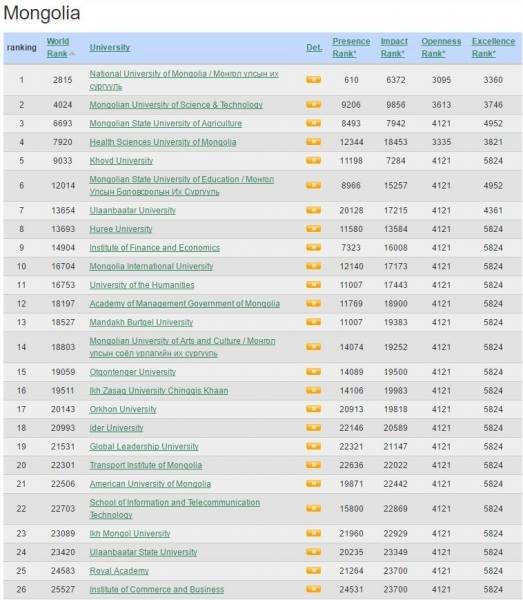Click the details icon in Mongolian State University of Agriculture row
The width and height of the screenshot is (523, 600).
pos(313,123)
